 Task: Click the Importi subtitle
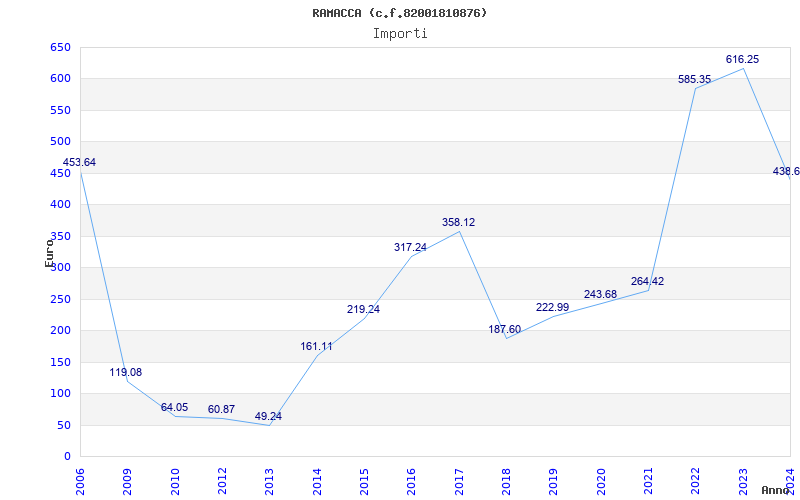pyautogui.click(x=400, y=34)
